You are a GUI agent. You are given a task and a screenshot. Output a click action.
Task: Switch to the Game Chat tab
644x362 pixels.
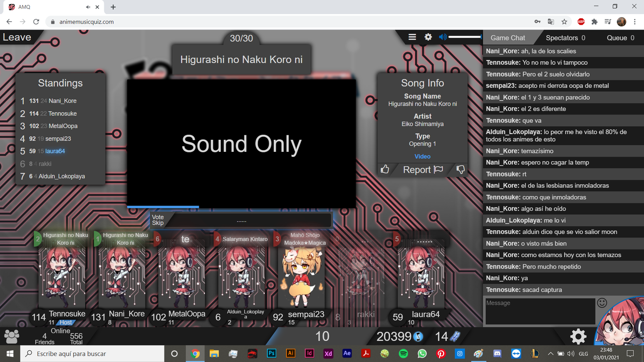(x=508, y=38)
